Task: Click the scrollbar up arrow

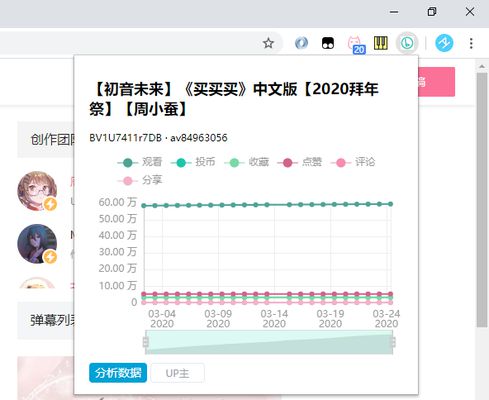Action: (482, 66)
